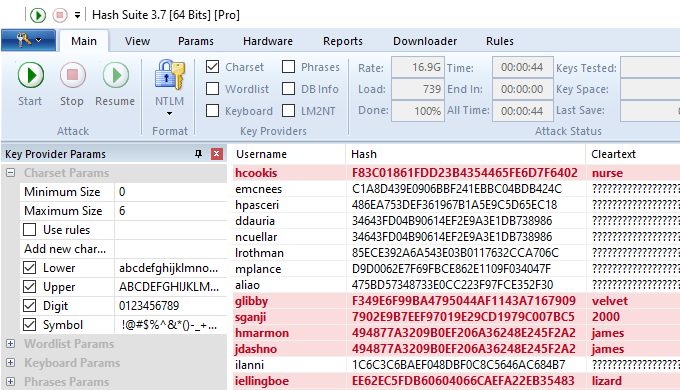Select the hcookis username row

click(x=256, y=173)
